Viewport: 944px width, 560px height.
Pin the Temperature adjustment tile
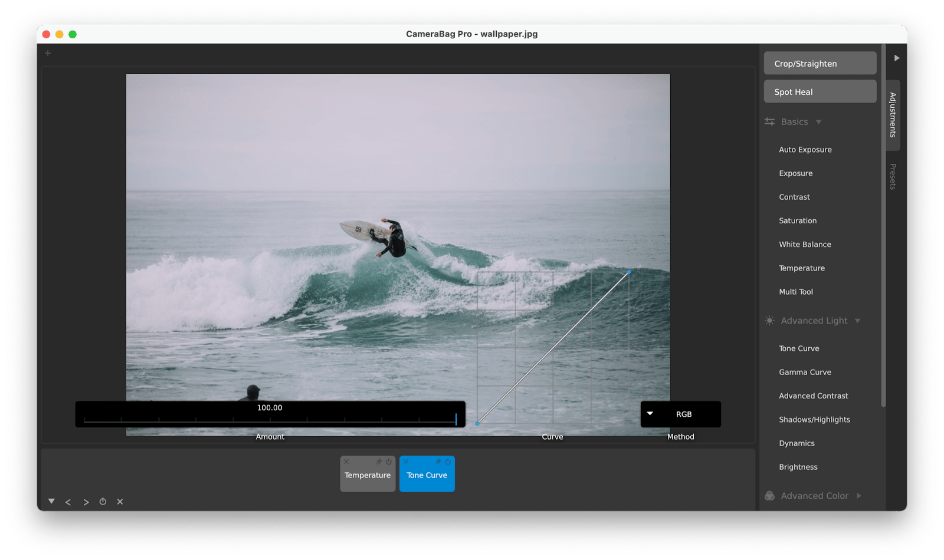[x=379, y=462]
